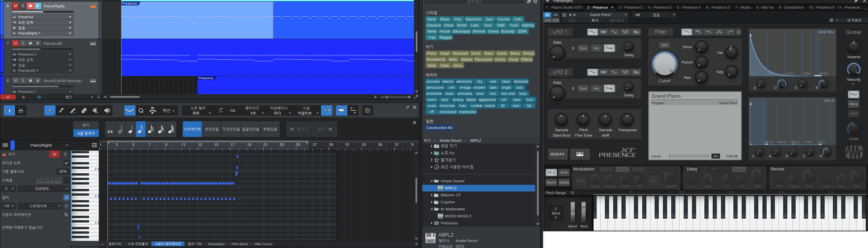Toggle the filter Soft button
Image resolution: width=868 pixels, height=248 pixels.
[665, 45]
